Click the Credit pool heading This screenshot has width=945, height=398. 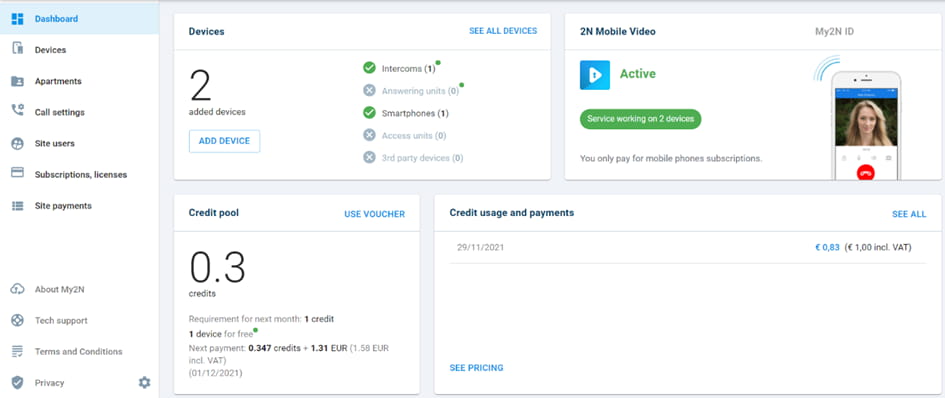[x=213, y=213]
